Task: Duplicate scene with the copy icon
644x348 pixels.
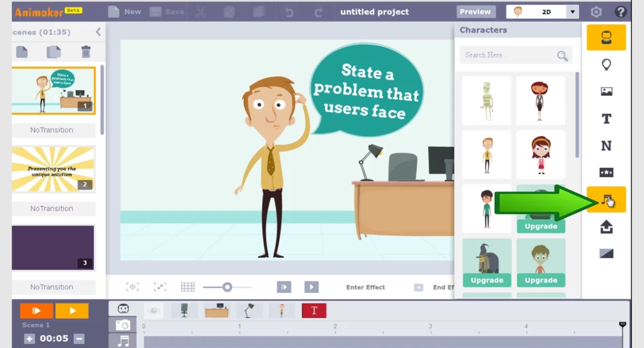Action: click(54, 52)
